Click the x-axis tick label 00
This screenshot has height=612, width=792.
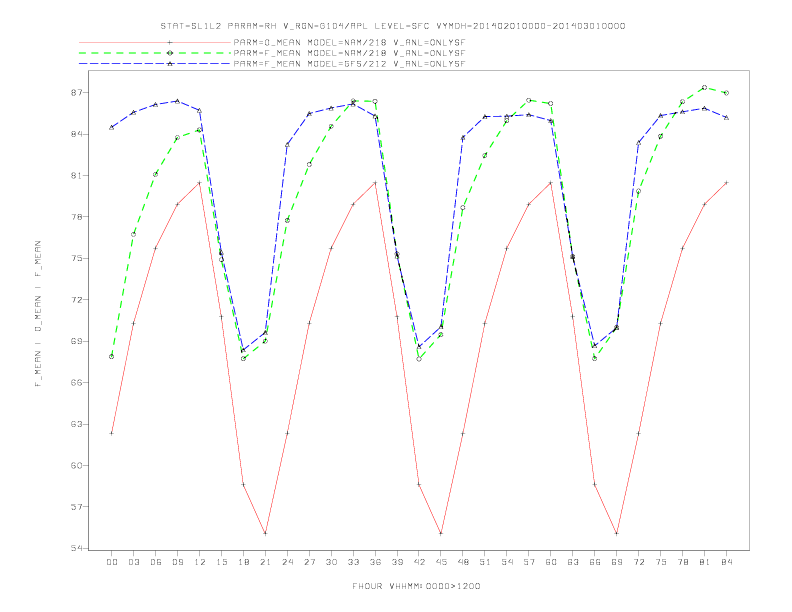(112, 562)
